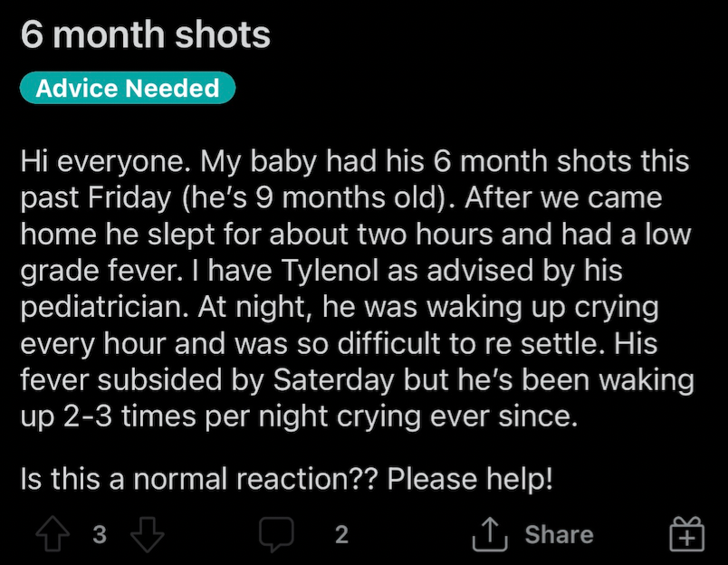The width and height of the screenshot is (728, 565).
Task: Click the word pediatrician in the post
Action: 105,307
